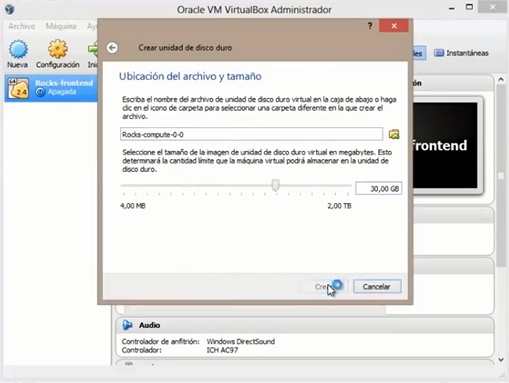Click the VirtualBox application icon in title bar

[10, 9]
